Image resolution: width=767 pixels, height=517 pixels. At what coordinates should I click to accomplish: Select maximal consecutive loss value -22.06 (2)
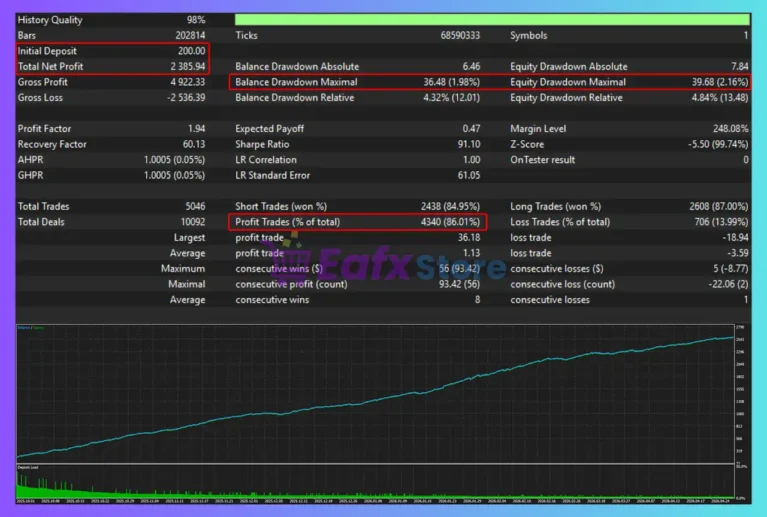point(728,284)
